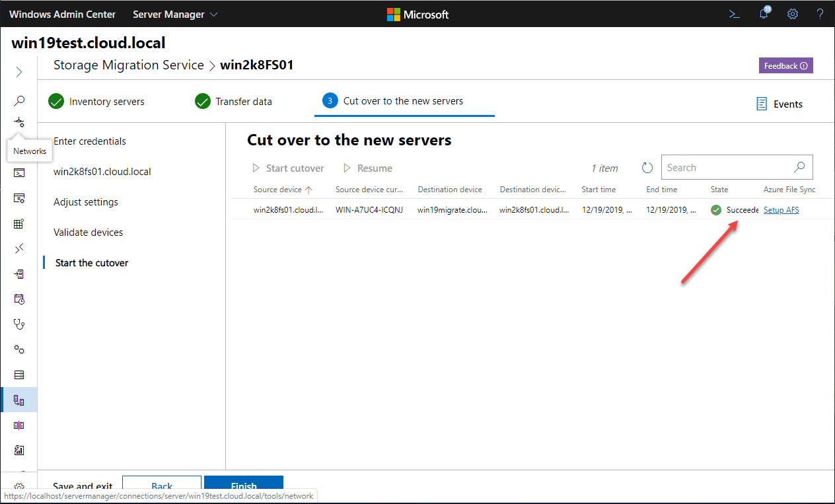Screen dimensions: 835x504
Task: Sort by the End time column
Action: (x=662, y=190)
